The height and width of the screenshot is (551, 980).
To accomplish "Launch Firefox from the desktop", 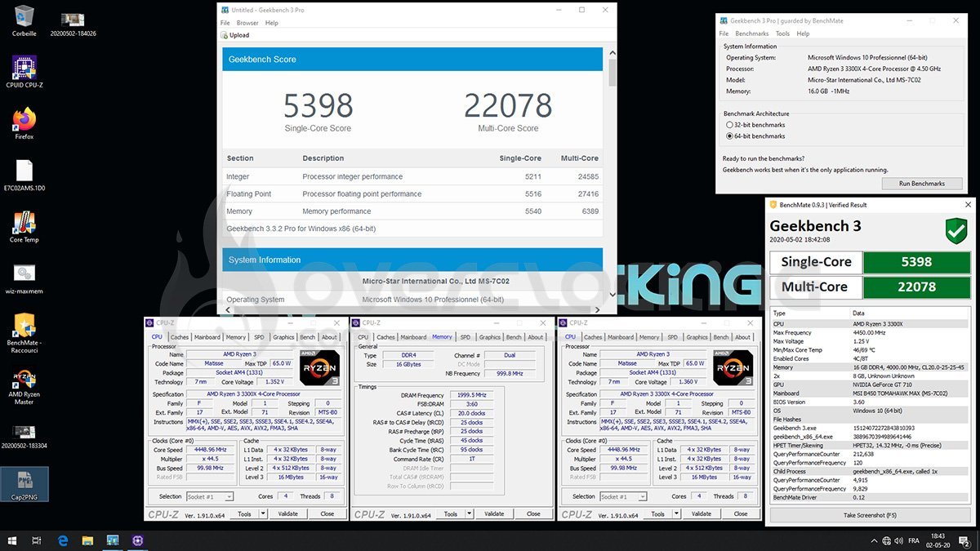I will [24, 123].
